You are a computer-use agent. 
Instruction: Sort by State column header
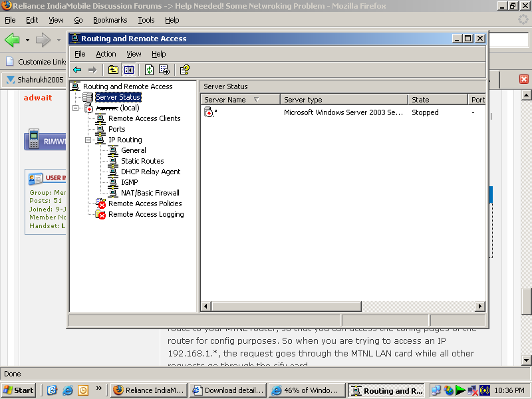pos(438,100)
